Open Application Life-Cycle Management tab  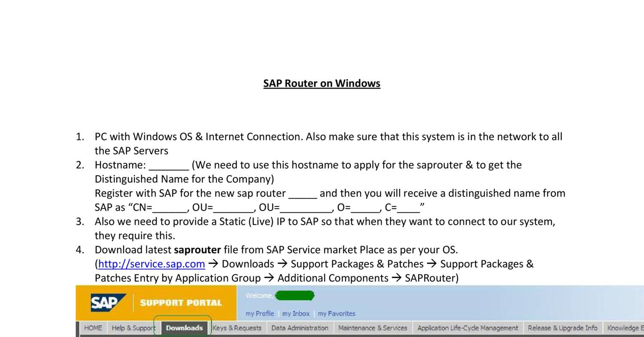point(468,328)
